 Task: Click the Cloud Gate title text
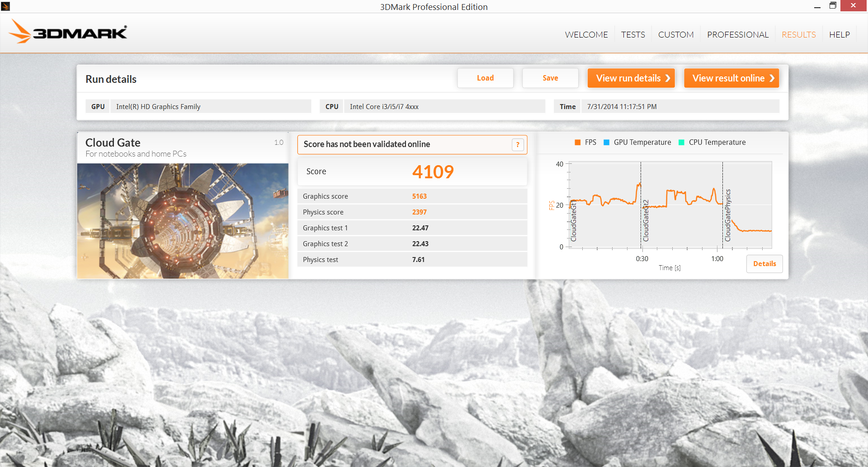pos(113,143)
